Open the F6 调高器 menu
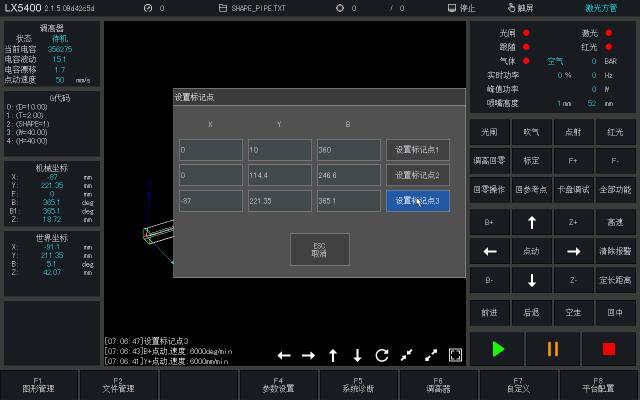Screen dimensions: 640x400 coord(438,385)
